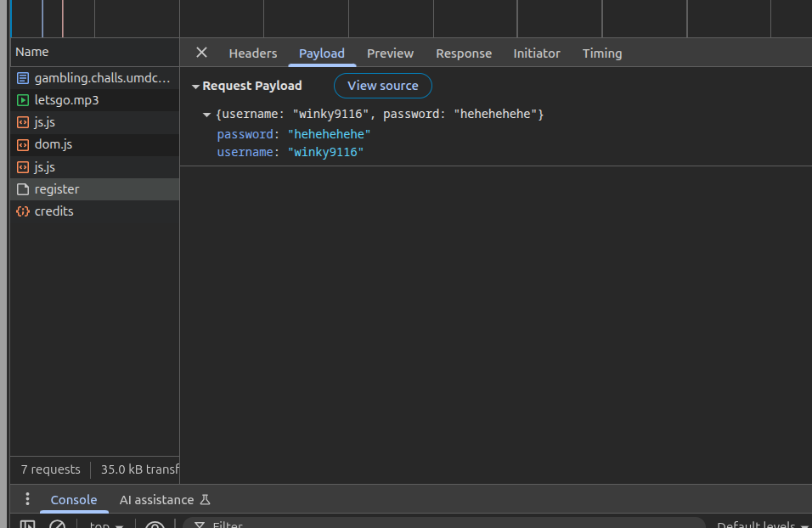Click the script icon beside dom.js
This screenshot has width=812, height=528.
point(23,144)
